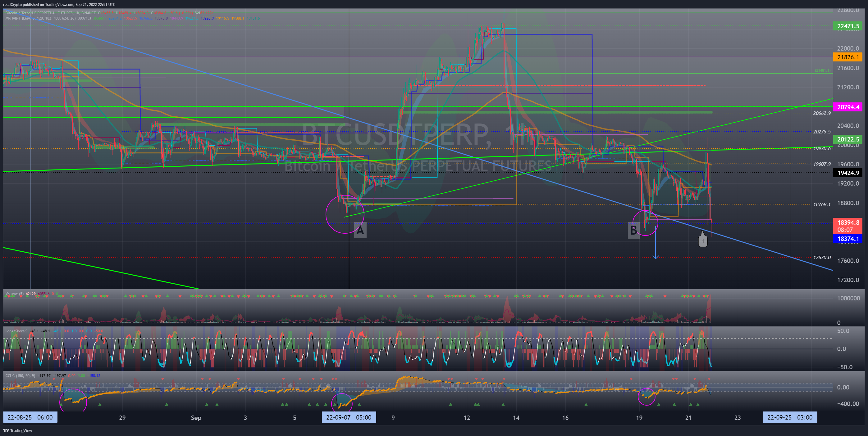The height and width of the screenshot is (436, 868).
Task: Click the '29' date on the time axis
Action: point(122,417)
